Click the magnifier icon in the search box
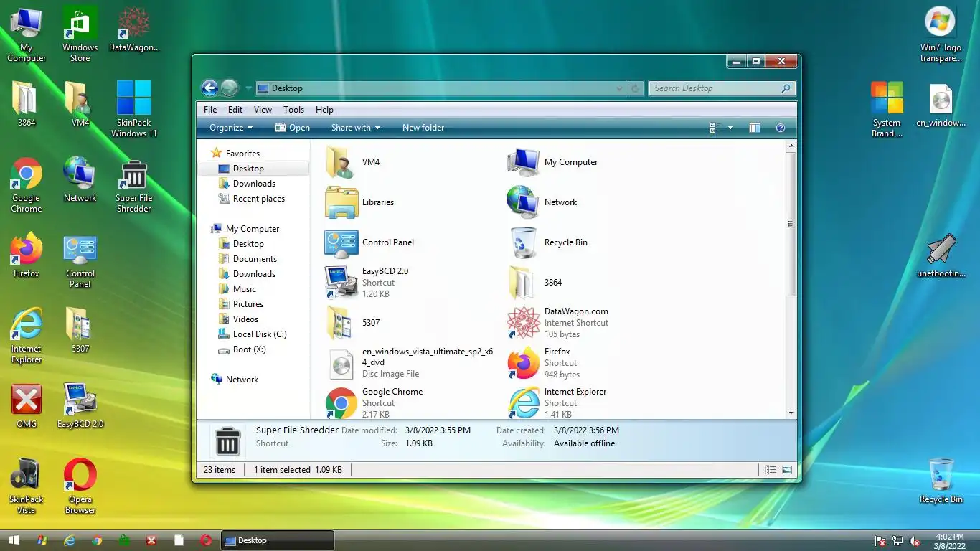This screenshot has width=980, height=551. tap(786, 88)
